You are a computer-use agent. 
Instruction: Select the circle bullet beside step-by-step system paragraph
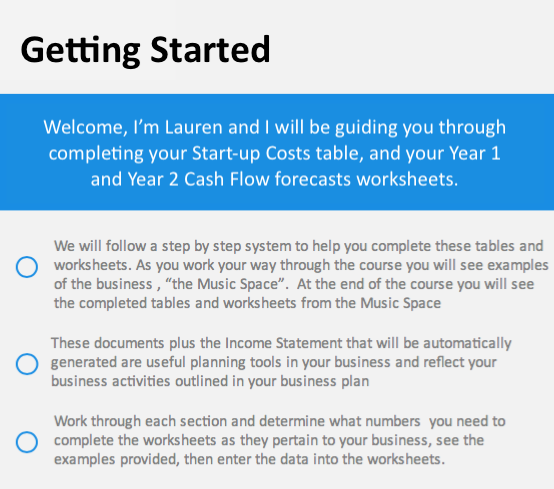coord(27,267)
